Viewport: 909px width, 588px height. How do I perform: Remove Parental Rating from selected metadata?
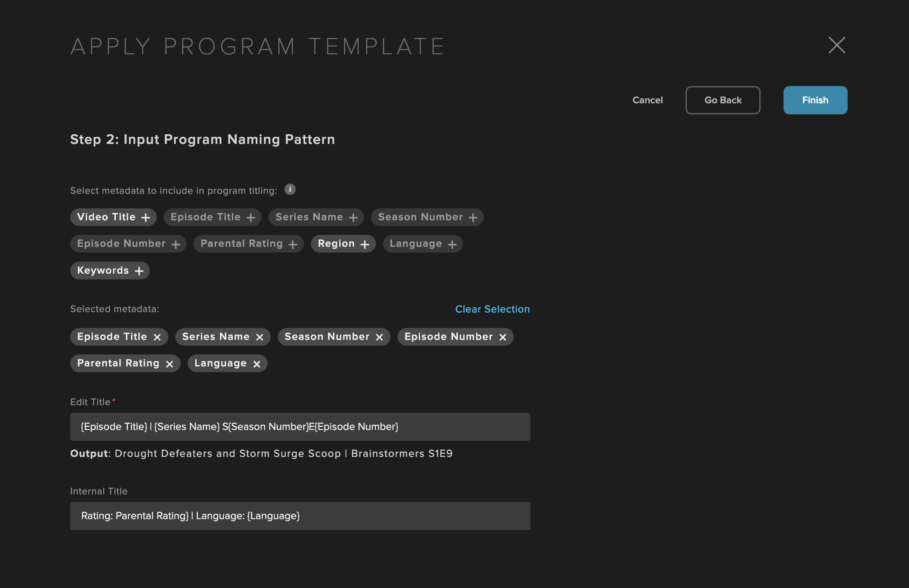[x=170, y=364]
